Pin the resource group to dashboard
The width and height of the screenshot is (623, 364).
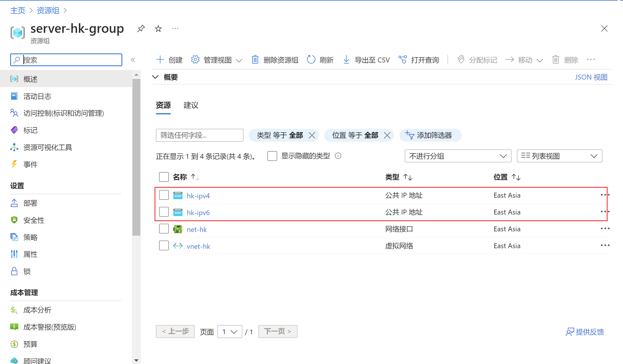(x=141, y=28)
